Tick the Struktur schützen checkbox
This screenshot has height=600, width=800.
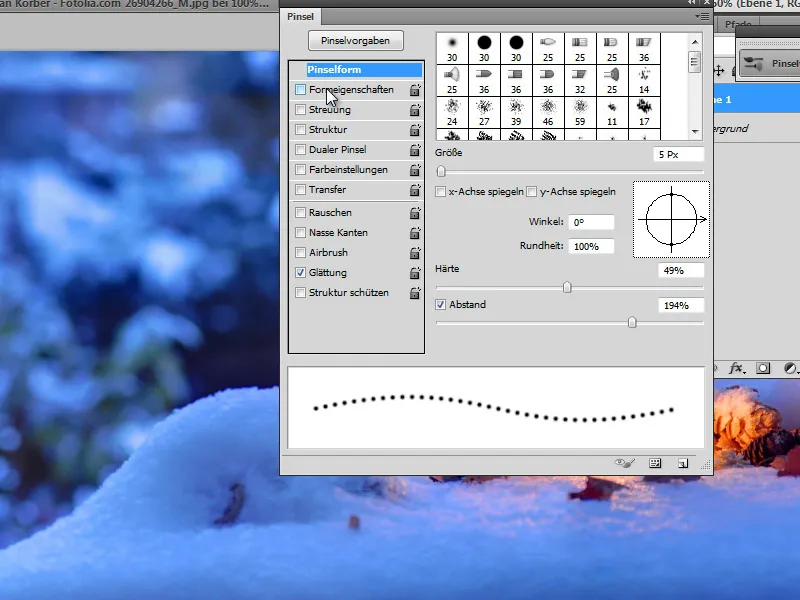pyautogui.click(x=301, y=292)
